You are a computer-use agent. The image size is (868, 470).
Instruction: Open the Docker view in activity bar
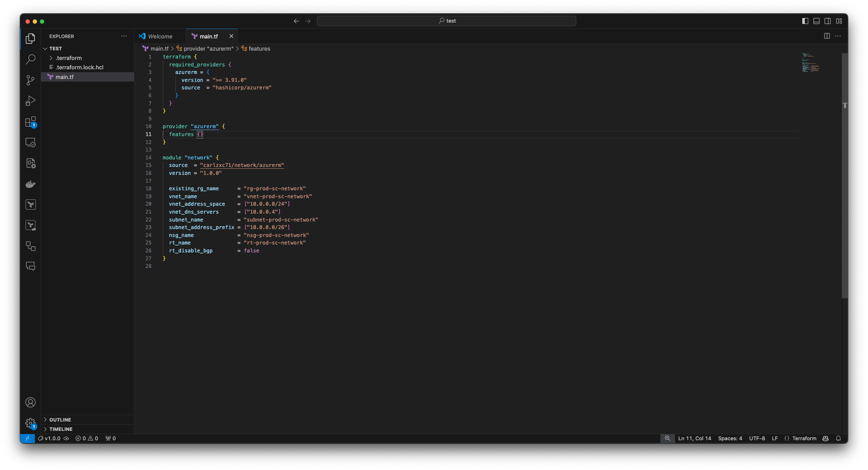point(31,184)
